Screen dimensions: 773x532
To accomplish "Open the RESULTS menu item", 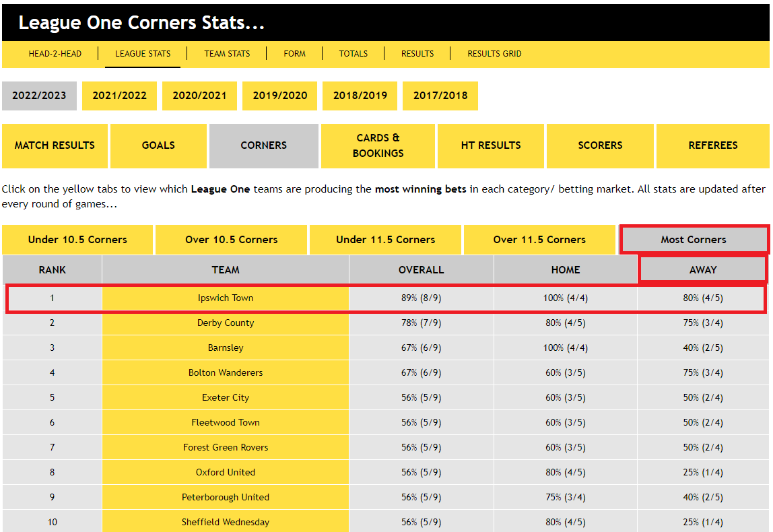I will pos(417,54).
